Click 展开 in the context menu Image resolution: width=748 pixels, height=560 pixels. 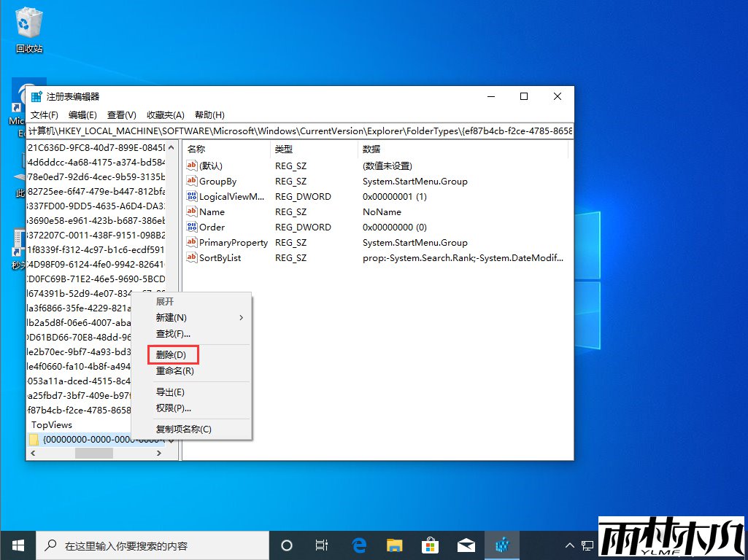click(x=164, y=301)
